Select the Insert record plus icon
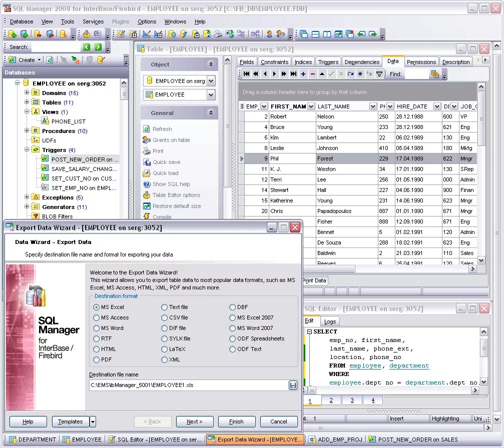Screen dimensions: 504x448 click(x=303, y=73)
